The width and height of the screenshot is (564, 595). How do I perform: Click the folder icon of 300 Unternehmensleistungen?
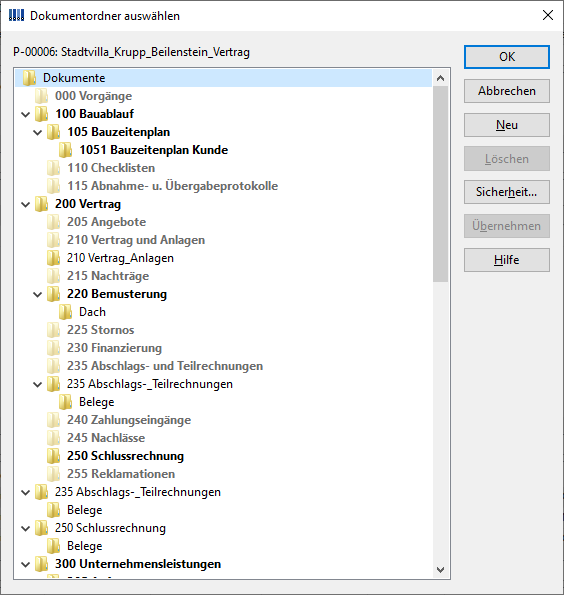click(41, 564)
